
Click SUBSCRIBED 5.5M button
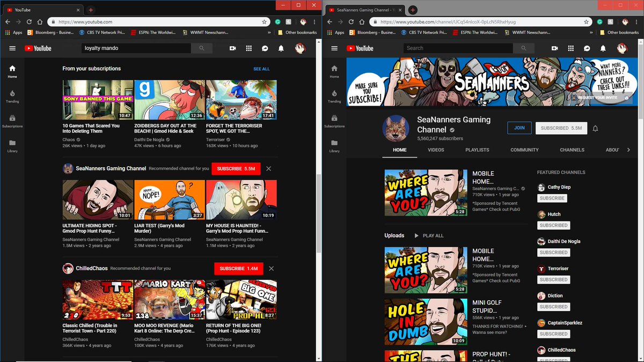click(561, 128)
